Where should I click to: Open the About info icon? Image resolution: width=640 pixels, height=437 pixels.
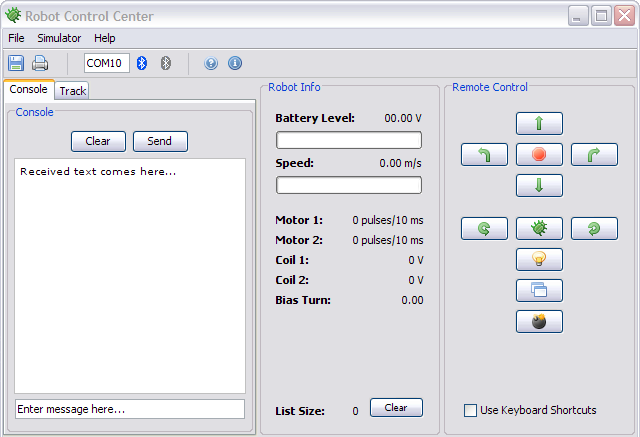point(235,63)
